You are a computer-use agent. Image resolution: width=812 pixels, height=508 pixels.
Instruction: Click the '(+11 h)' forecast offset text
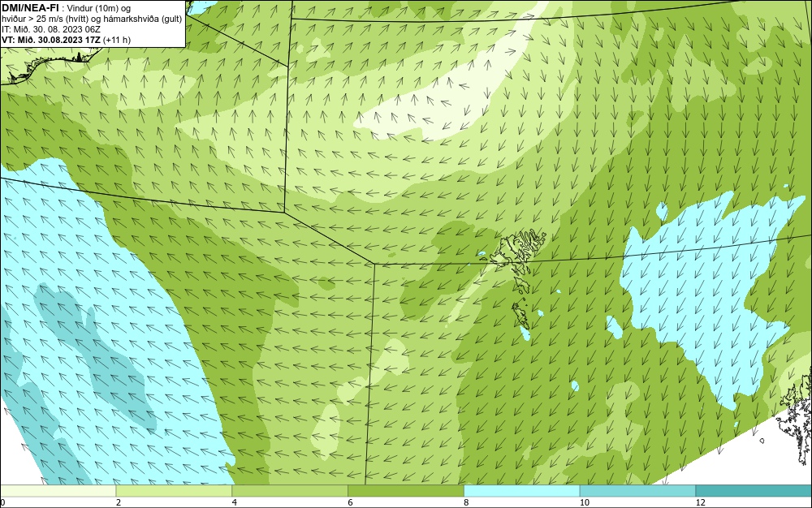click(x=117, y=40)
